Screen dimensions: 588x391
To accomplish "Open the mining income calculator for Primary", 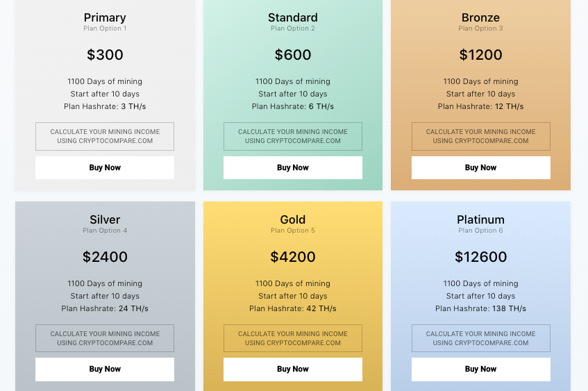I will (x=105, y=136).
